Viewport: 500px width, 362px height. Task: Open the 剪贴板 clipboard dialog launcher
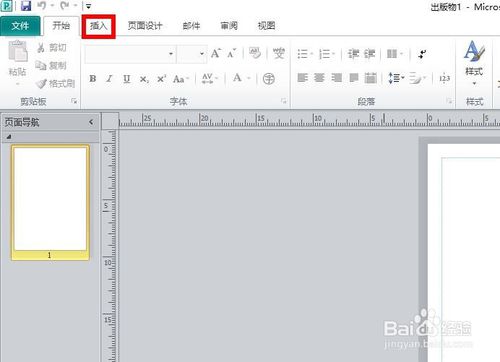(x=74, y=101)
